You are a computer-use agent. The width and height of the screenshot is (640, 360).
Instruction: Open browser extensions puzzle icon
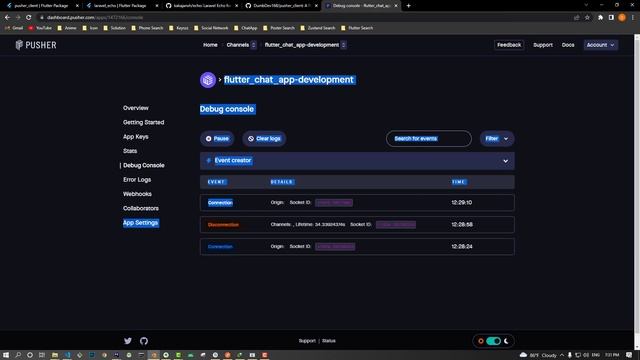[600, 18]
